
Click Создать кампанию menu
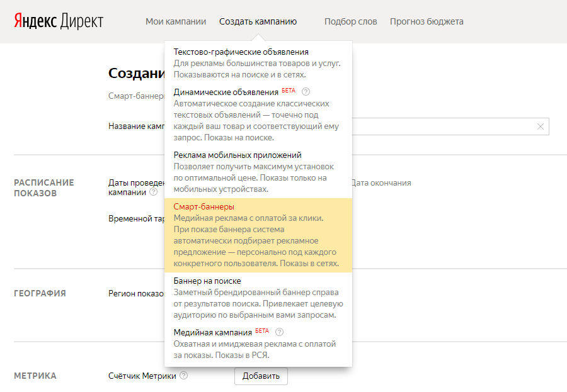[x=258, y=21]
